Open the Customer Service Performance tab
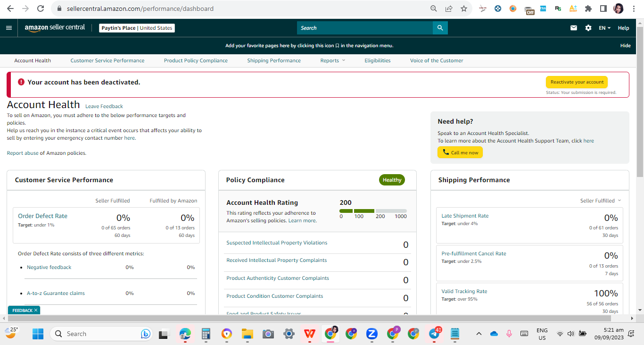Screen dimensions: 644x345 [107, 60]
